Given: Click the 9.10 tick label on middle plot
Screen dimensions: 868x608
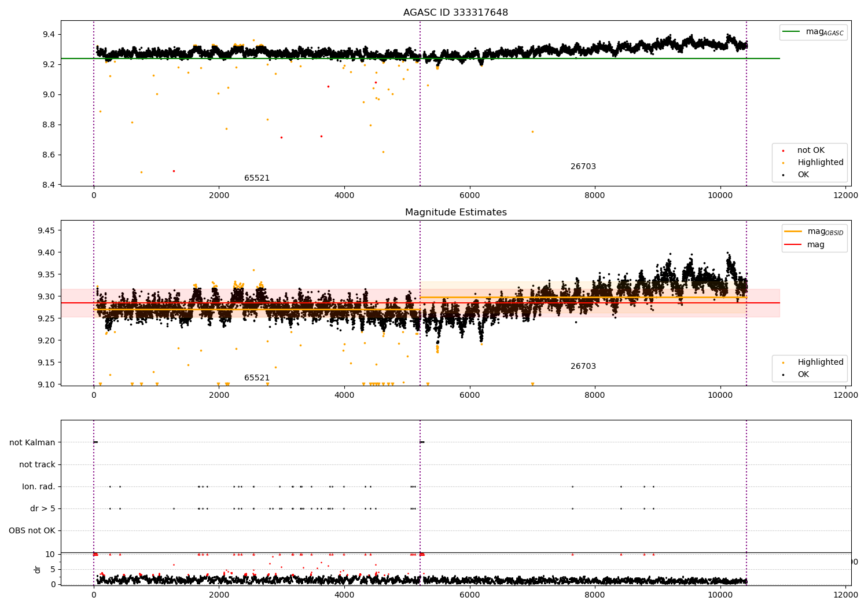Looking at the screenshot, I should 46,384.
